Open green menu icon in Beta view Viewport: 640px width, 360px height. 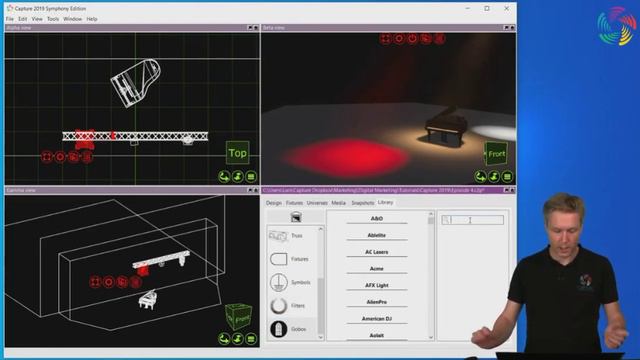pyautogui.click(x=507, y=177)
